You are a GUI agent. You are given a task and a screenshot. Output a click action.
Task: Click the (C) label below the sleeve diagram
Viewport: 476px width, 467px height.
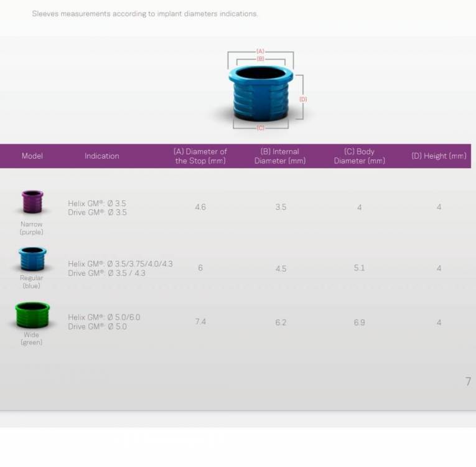(261, 128)
